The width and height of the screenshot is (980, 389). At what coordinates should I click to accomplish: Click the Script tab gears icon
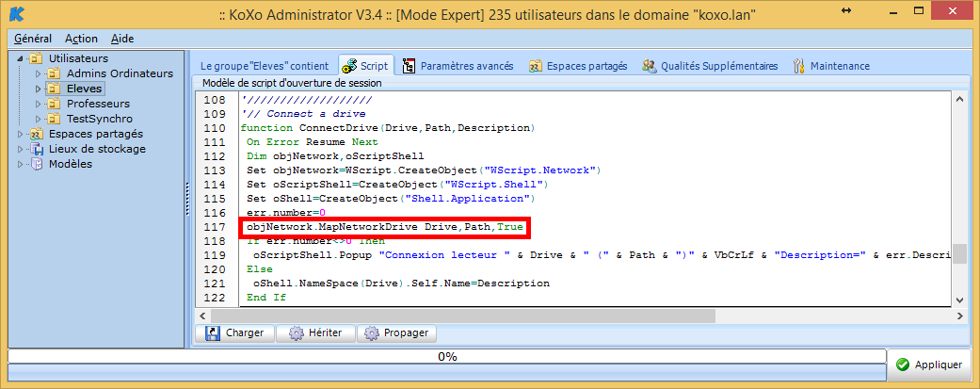(x=350, y=66)
